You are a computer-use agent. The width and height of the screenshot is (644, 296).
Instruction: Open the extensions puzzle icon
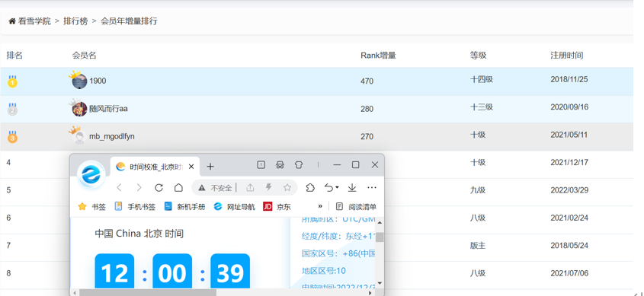point(310,188)
